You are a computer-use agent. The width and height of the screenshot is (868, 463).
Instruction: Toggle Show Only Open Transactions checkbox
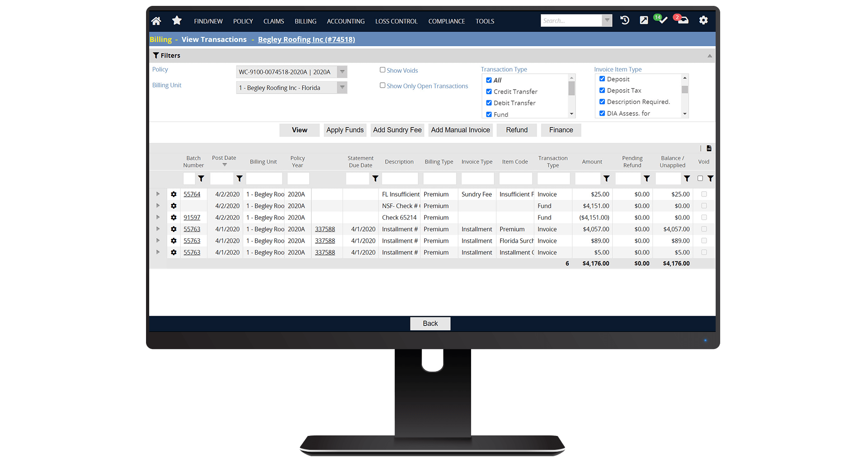[x=382, y=85]
